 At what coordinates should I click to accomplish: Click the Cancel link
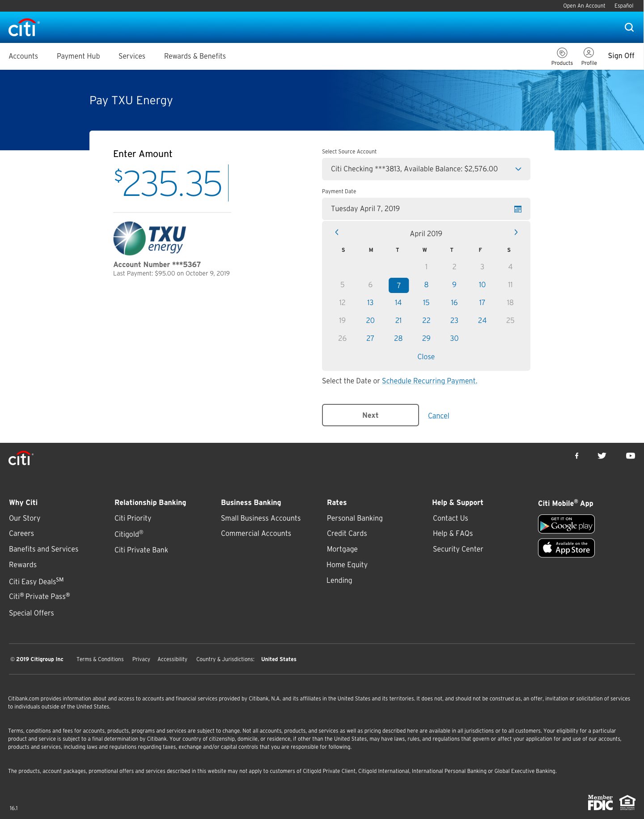tap(438, 416)
